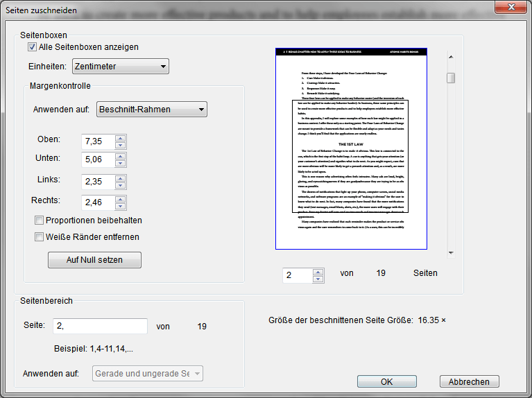This screenshot has height=398, width=532.
Task: Decrease the Links margin value
Action: point(121,185)
